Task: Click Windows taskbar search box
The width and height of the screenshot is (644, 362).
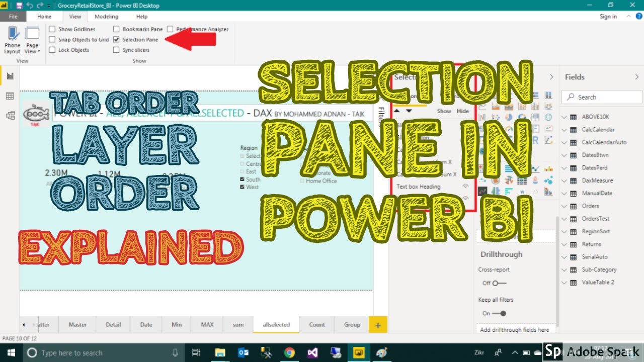Action: coord(104,352)
